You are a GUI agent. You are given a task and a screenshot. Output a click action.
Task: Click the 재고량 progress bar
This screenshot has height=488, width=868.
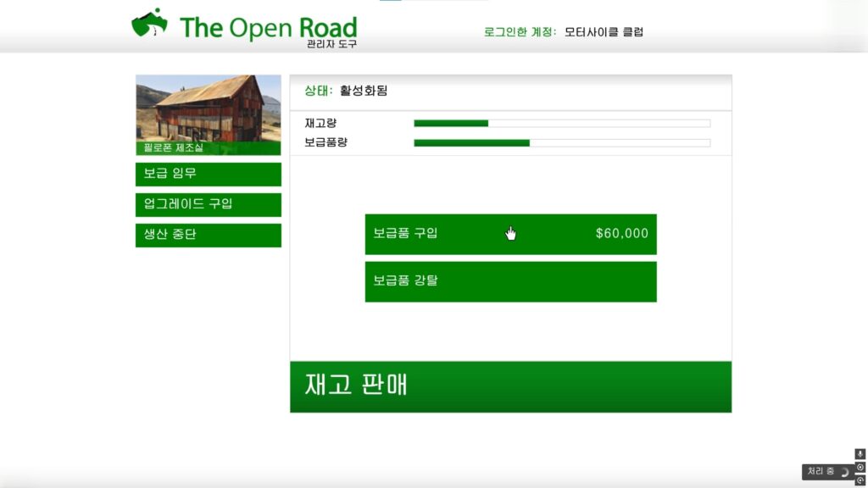[561, 124]
